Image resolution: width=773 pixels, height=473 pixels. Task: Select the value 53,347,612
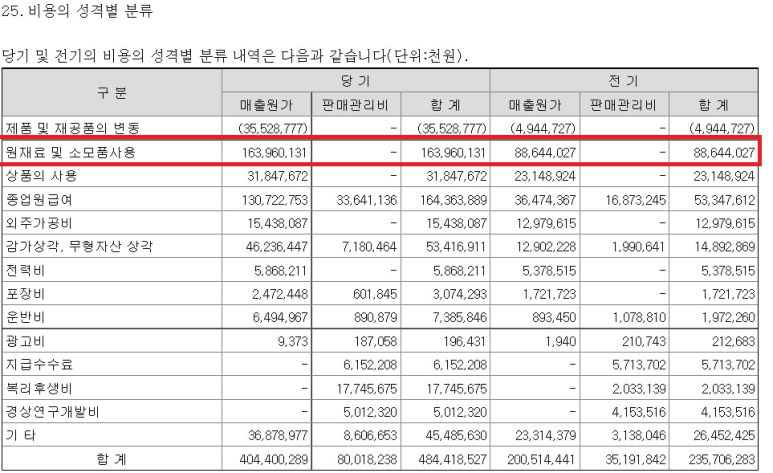725,200
